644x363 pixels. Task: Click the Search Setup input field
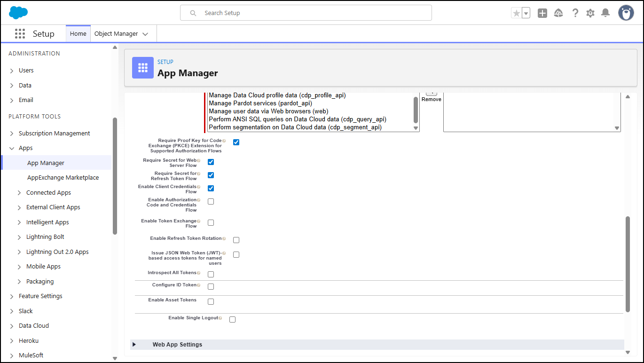(306, 13)
